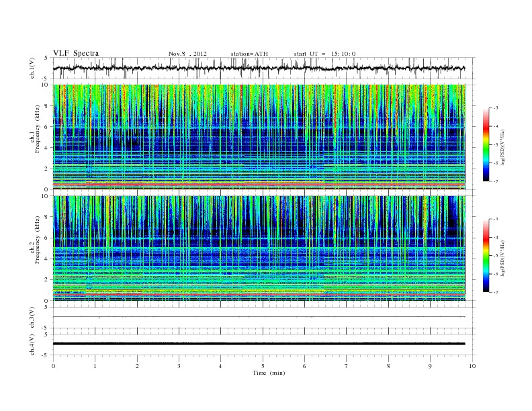Click the "ch.4(V)" axis label
The image size is (532, 411).
tap(32, 345)
